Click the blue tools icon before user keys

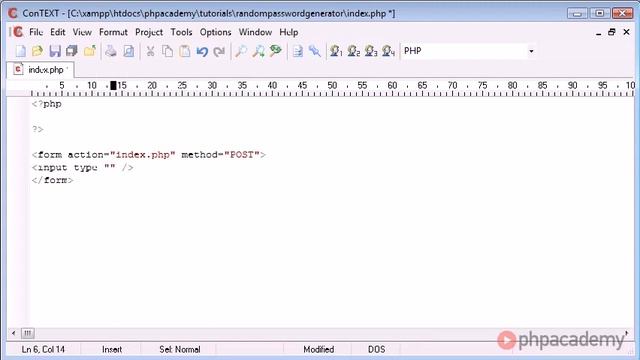[315, 51]
